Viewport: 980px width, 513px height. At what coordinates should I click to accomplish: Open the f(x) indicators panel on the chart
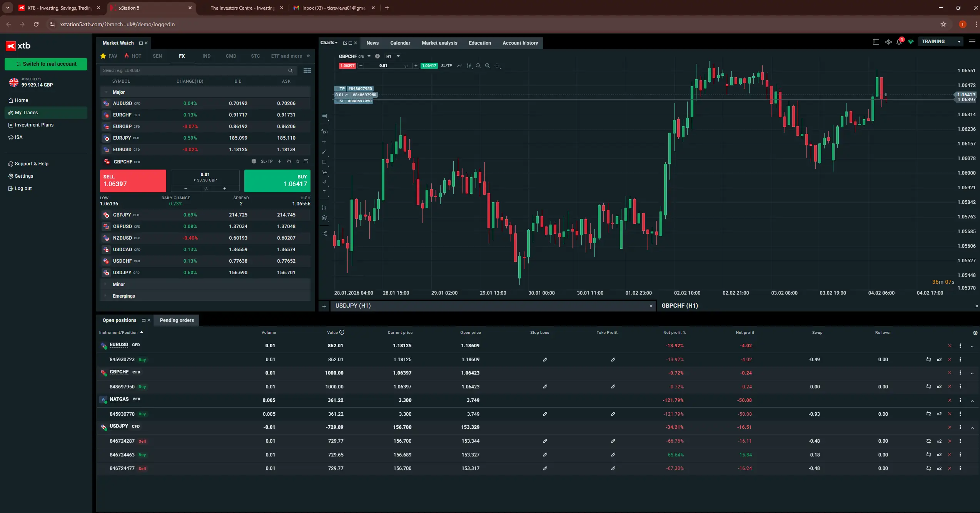pyautogui.click(x=324, y=131)
